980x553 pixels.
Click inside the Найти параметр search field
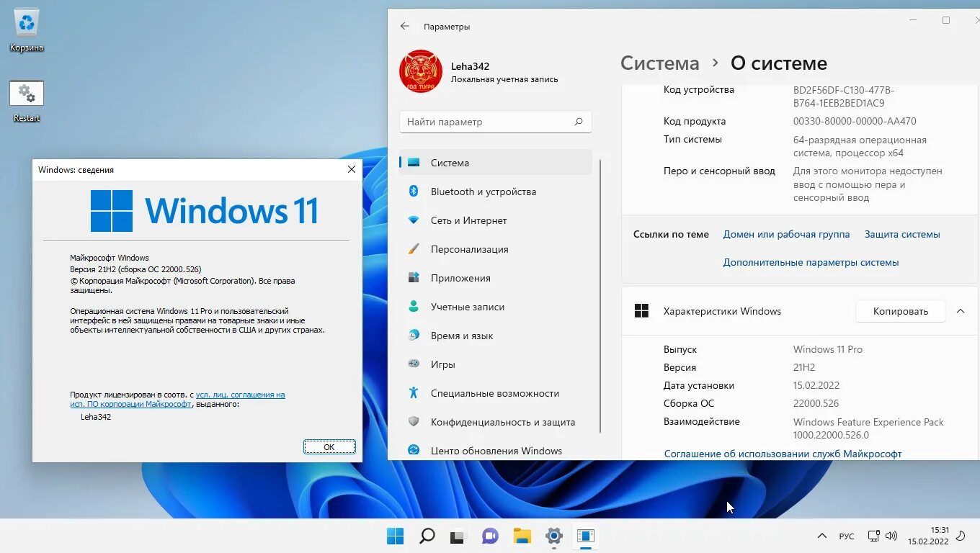point(496,122)
